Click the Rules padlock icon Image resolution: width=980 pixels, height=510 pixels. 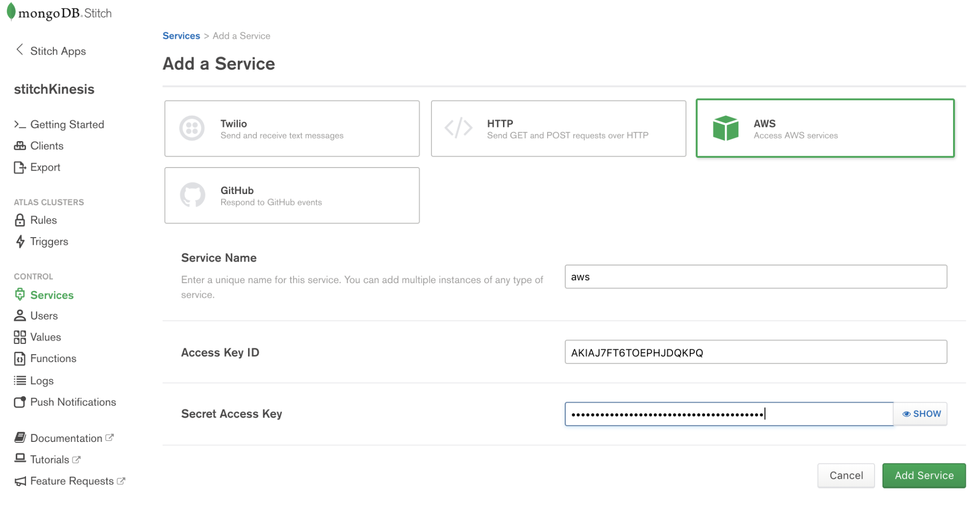click(x=20, y=220)
